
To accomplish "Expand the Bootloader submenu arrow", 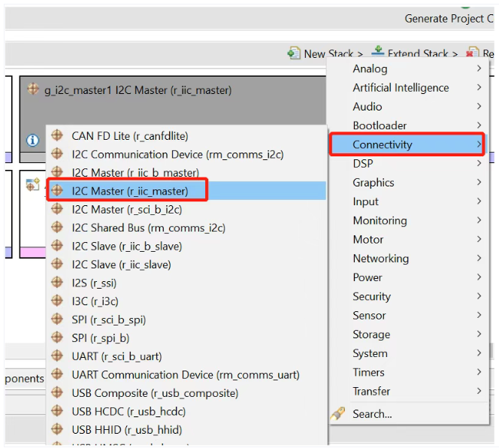I will (x=479, y=125).
